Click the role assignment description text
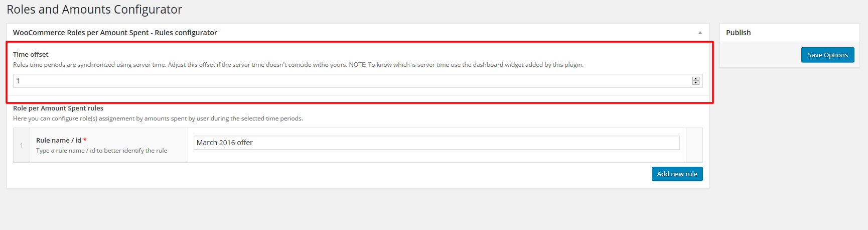 tap(158, 119)
